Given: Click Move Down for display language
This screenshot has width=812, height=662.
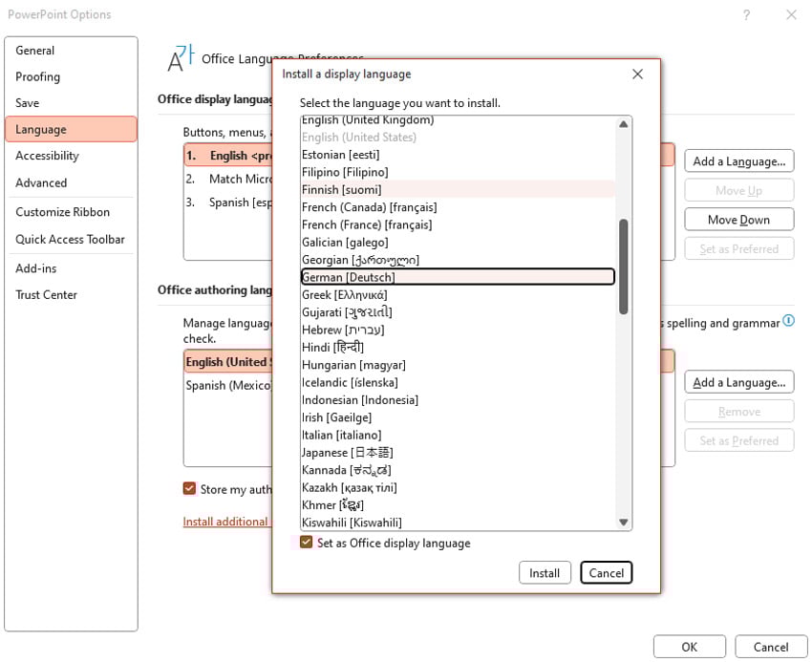Looking at the screenshot, I should pyautogui.click(x=738, y=220).
